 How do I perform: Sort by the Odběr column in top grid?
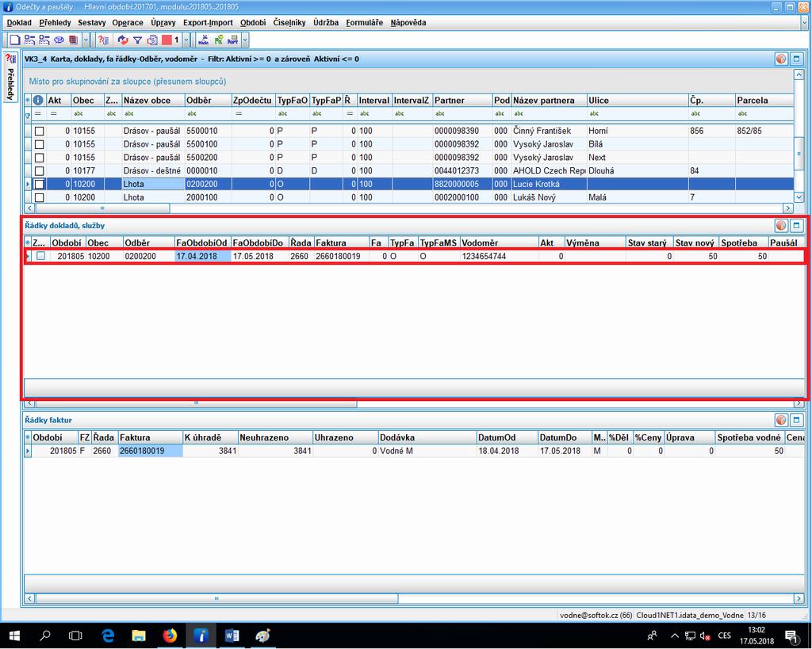click(x=209, y=100)
